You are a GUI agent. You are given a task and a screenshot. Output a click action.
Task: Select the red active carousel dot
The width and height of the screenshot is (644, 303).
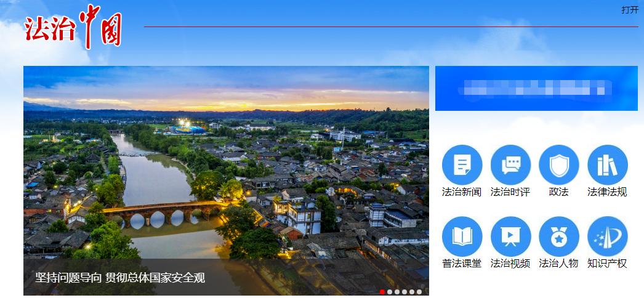[382, 292]
